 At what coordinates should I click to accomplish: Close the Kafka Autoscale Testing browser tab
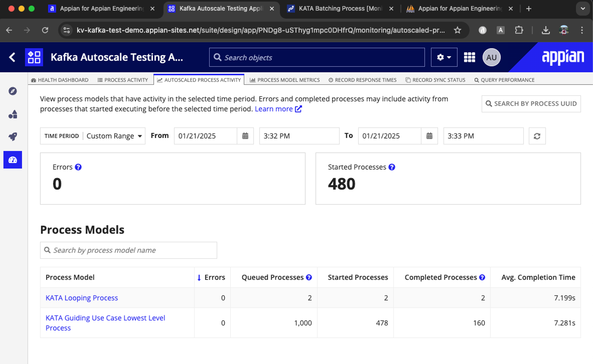(272, 9)
